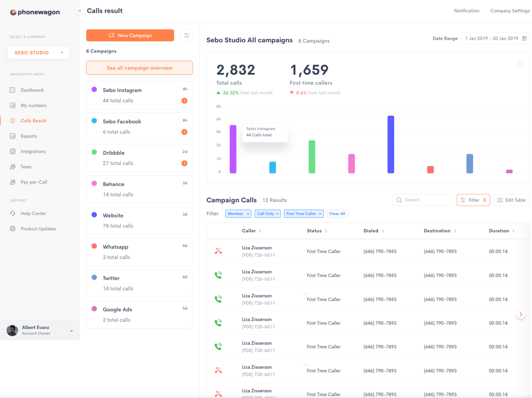532x398 pixels.
Task: Click the answered call icon in second row
Action: (x=218, y=275)
